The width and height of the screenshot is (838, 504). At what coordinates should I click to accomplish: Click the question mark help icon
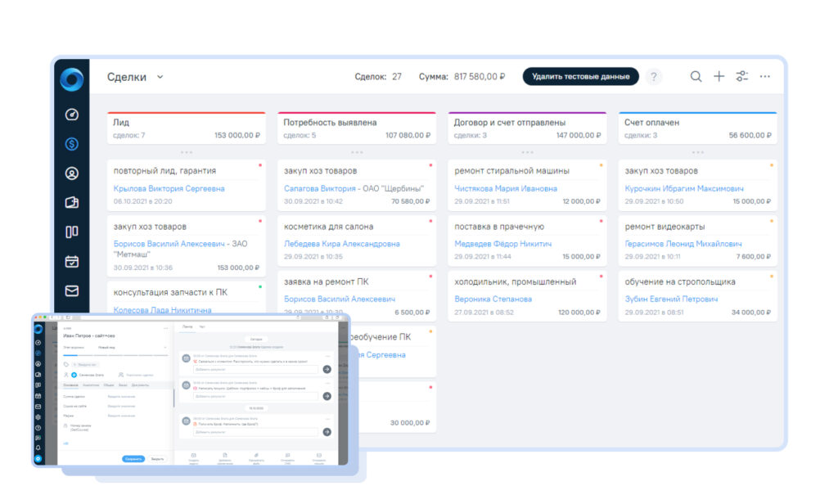pyautogui.click(x=653, y=76)
